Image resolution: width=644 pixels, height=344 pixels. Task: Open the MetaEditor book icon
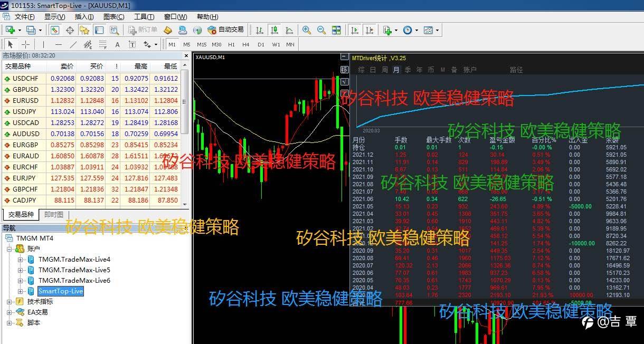(x=168, y=30)
